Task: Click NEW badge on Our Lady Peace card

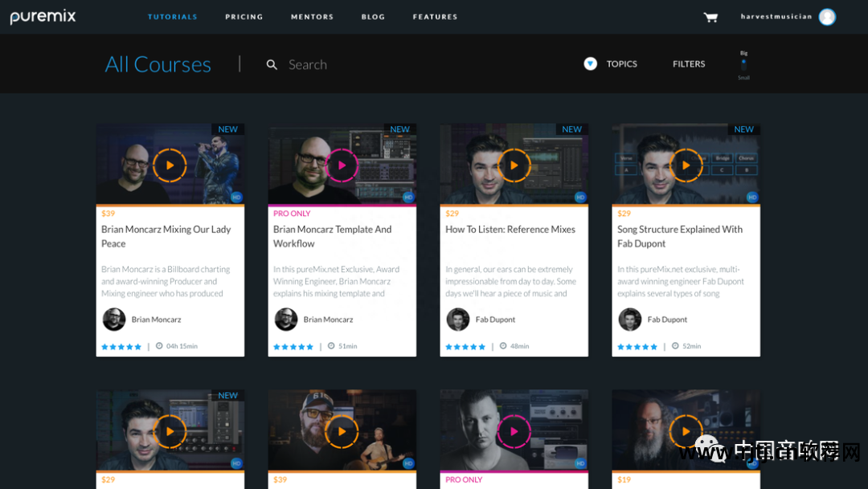Action: coord(227,129)
